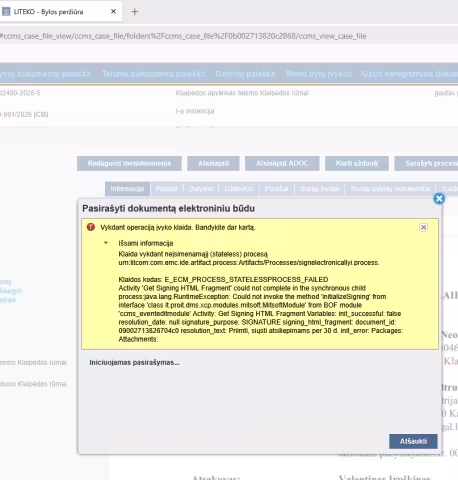Image resolution: width=458 pixels, height=480 pixels.
Task: Switch to the Informacija tab
Action: tap(127, 189)
